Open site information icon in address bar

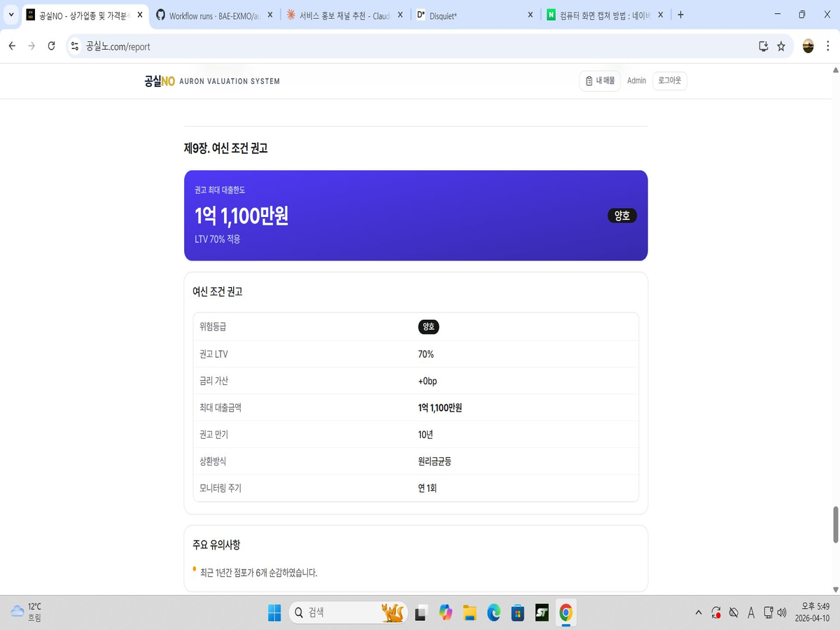click(x=76, y=46)
